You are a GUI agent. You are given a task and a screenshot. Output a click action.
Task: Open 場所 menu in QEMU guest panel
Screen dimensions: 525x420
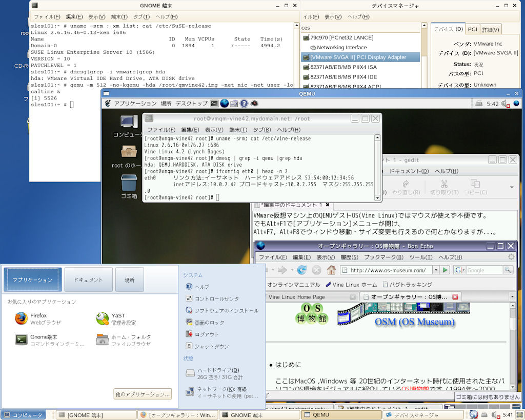(166, 104)
